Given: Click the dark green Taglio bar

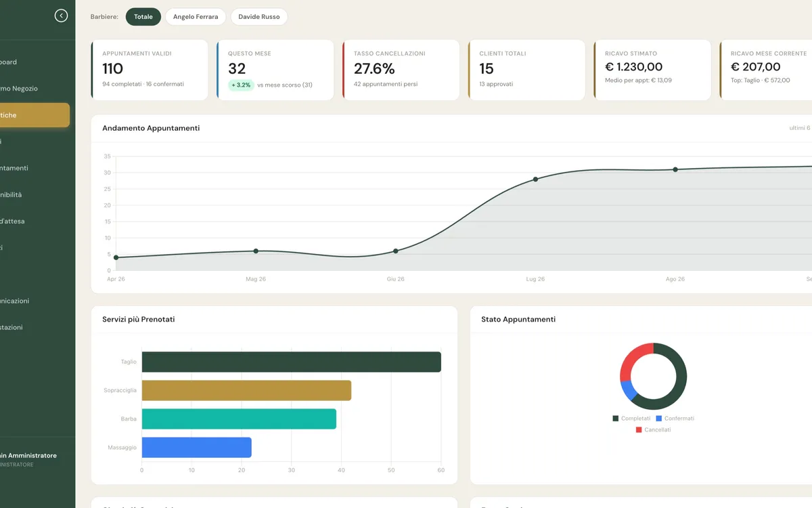Looking at the screenshot, I should pyautogui.click(x=291, y=362).
